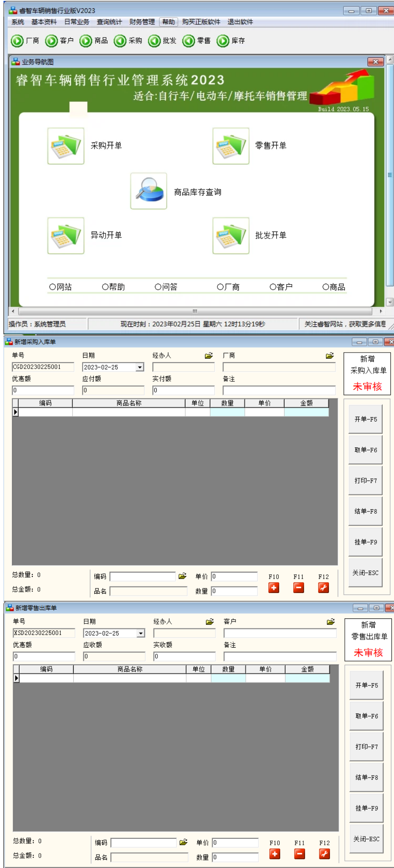394x868 pixels.
Task: Click F12 red wrench icon in retail form
Action: (x=324, y=854)
